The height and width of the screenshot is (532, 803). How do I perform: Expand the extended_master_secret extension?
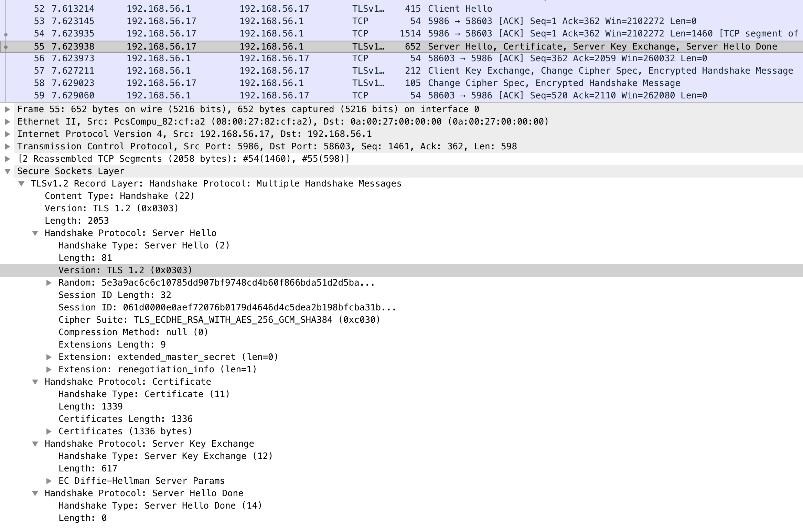click(x=48, y=357)
